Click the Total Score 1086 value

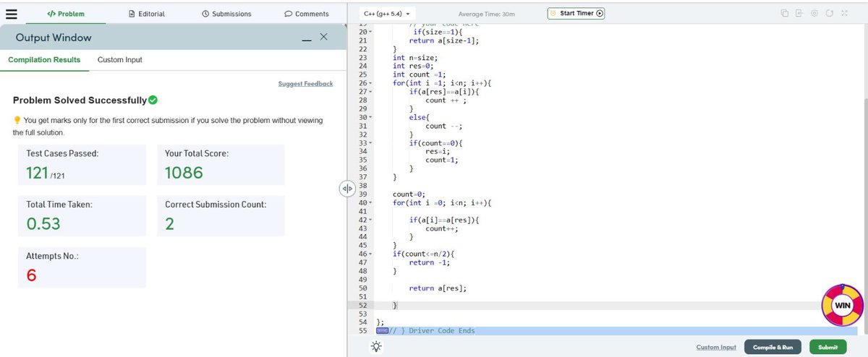(184, 173)
